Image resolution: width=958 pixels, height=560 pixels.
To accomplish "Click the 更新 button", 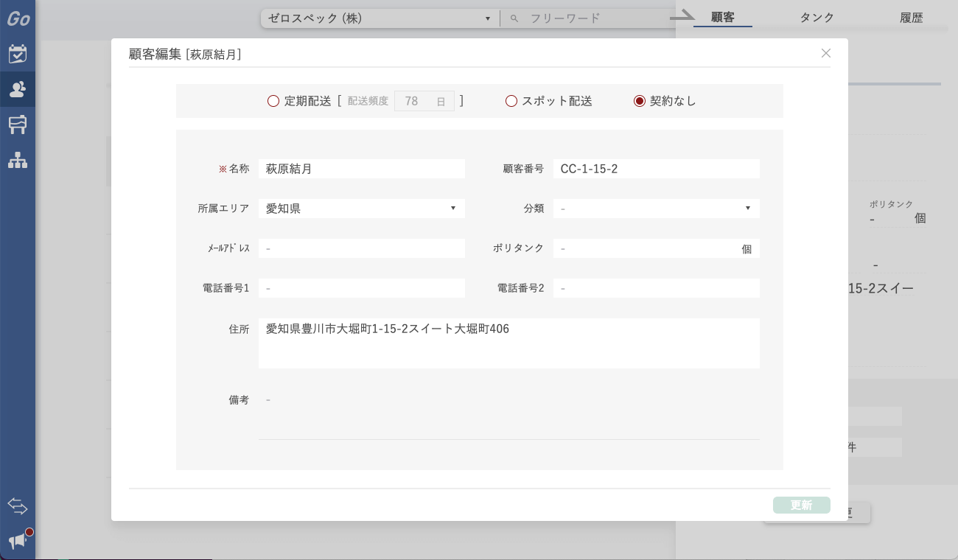I will click(x=802, y=505).
